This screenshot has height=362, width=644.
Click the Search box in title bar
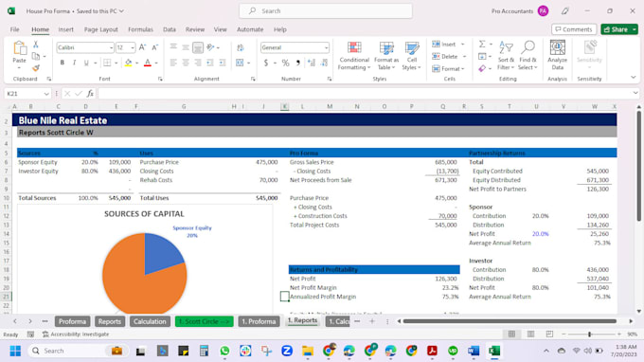tap(326, 11)
